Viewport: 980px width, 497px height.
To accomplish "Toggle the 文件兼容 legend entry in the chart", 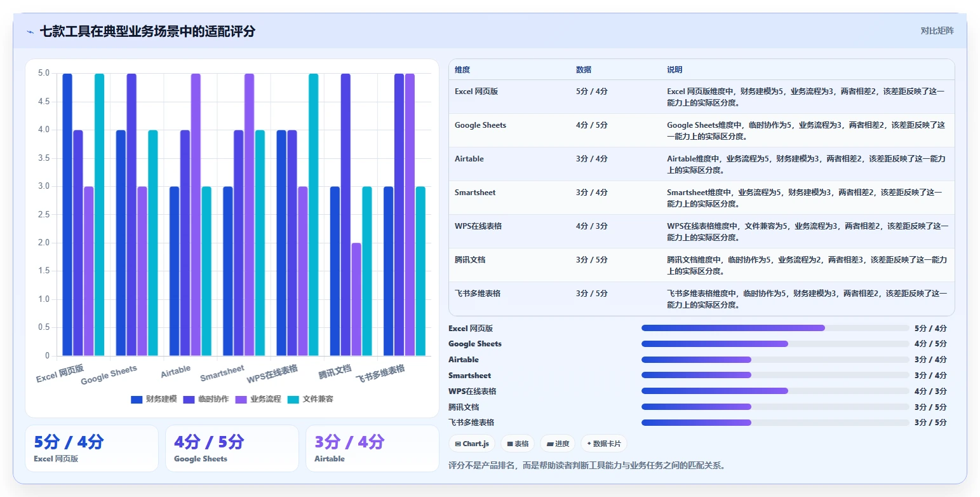I will click(311, 399).
